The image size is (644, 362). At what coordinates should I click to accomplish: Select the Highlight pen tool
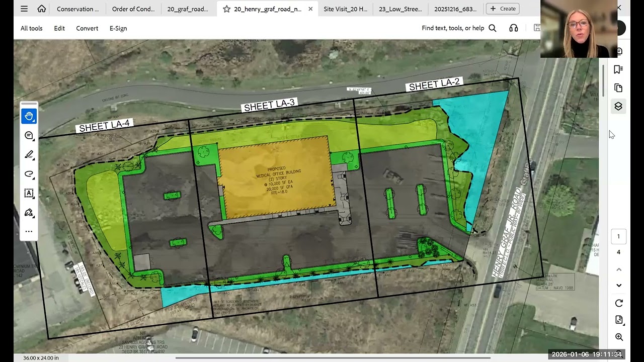[x=29, y=155]
